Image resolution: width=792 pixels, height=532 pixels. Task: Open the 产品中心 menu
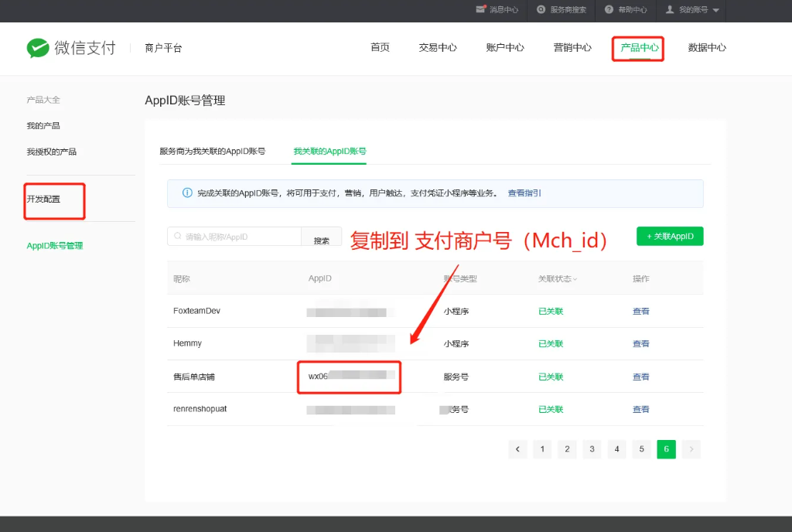point(639,48)
